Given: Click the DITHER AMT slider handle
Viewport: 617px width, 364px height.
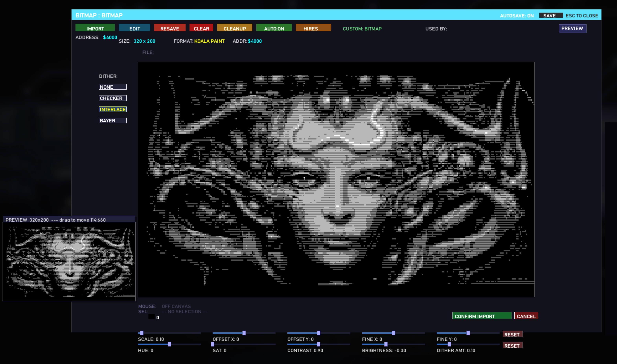Looking at the screenshot, I should (449, 344).
